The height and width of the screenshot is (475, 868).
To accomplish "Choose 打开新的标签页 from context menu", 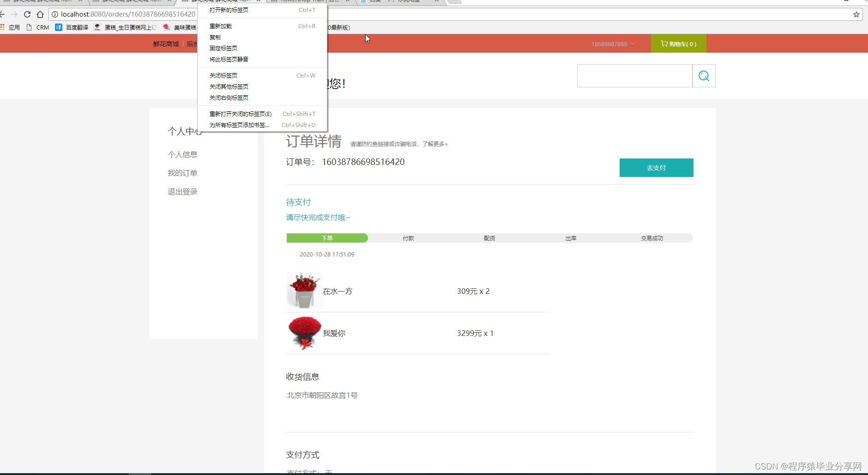I will coord(262,10).
